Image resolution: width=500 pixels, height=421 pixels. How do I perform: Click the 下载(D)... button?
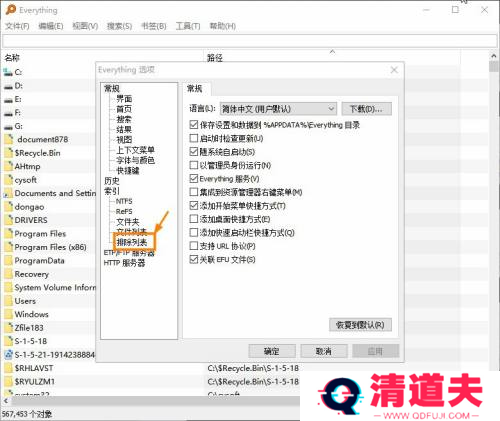click(x=366, y=109)
